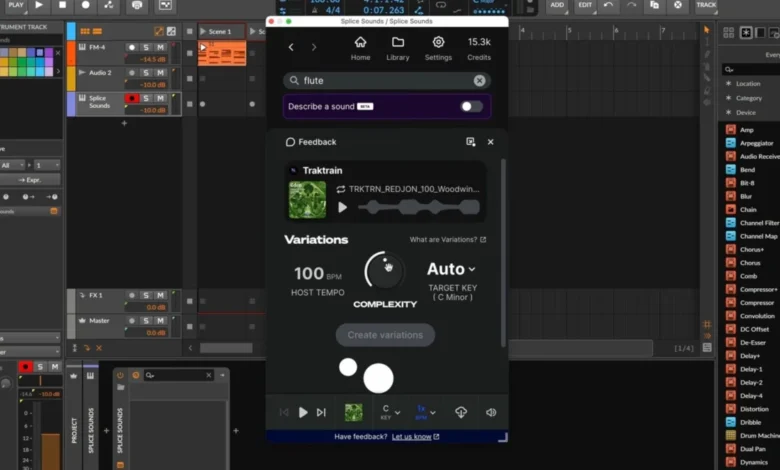This screenshot has height=470, width=780.
Task: Open the What are Variations link
Action: (x=447, y=240)
